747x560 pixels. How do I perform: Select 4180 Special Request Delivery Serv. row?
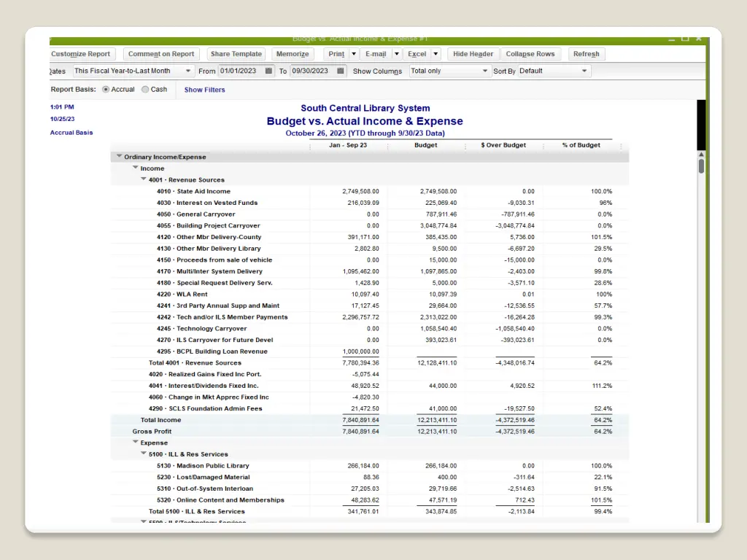click(x=370, y=282)
